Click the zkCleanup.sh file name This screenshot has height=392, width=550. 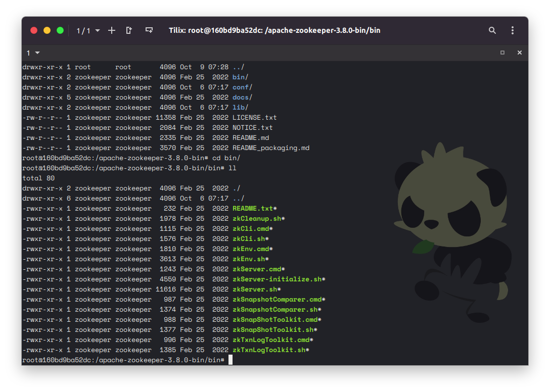point(257,219)
